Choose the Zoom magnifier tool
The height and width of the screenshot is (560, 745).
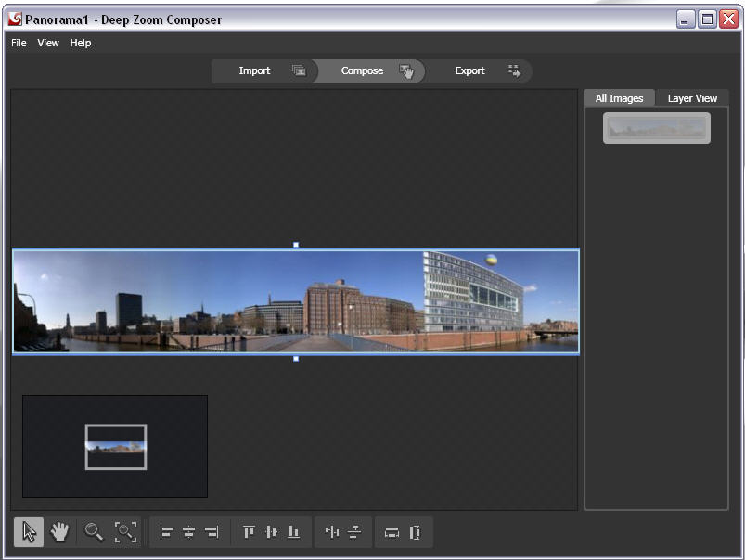tap(94, 532)
